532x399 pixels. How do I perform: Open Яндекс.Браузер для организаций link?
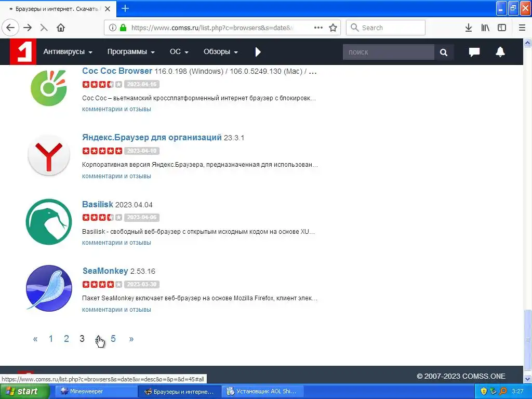coord(152,137)
